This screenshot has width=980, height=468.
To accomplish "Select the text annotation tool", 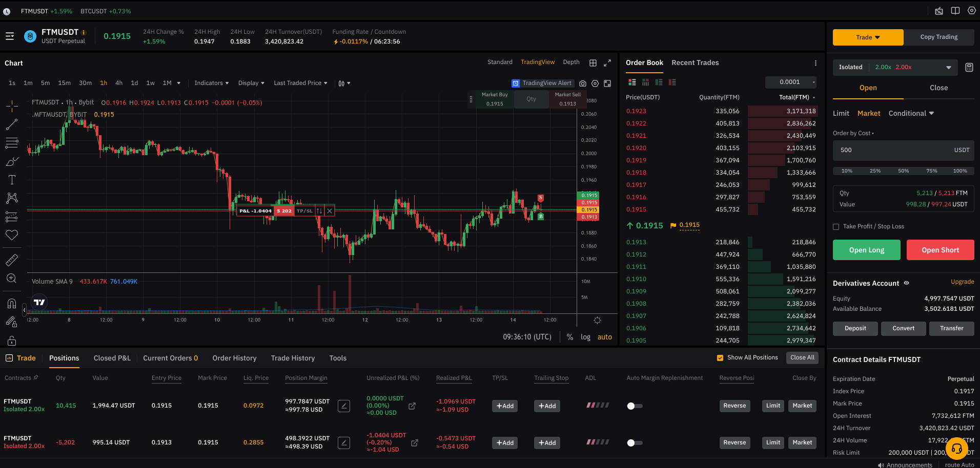I will point(12,180).
